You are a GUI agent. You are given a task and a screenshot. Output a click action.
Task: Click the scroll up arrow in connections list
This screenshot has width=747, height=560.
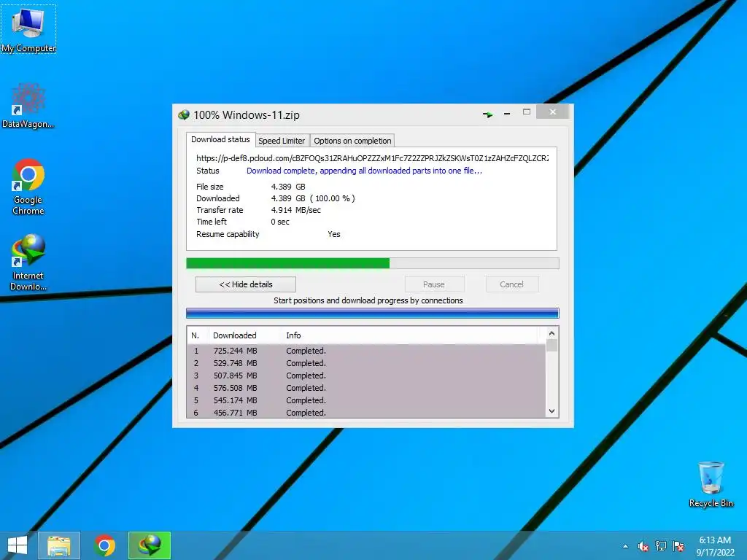551,333
